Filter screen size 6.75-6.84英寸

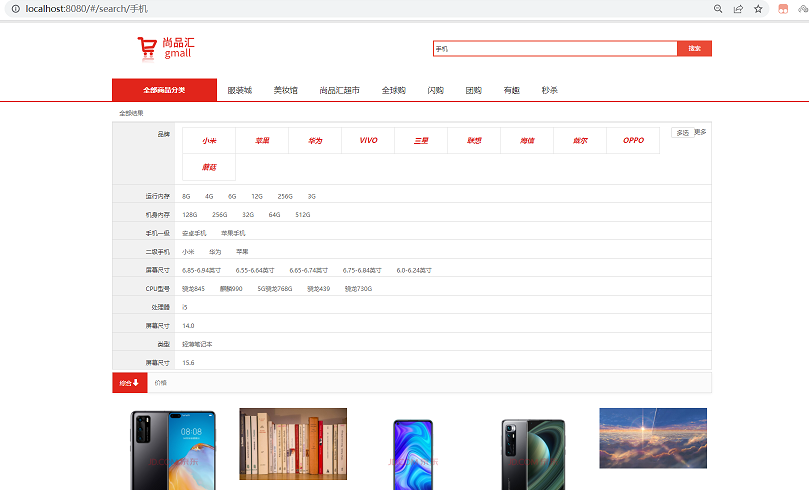click(x=362, y=270)
